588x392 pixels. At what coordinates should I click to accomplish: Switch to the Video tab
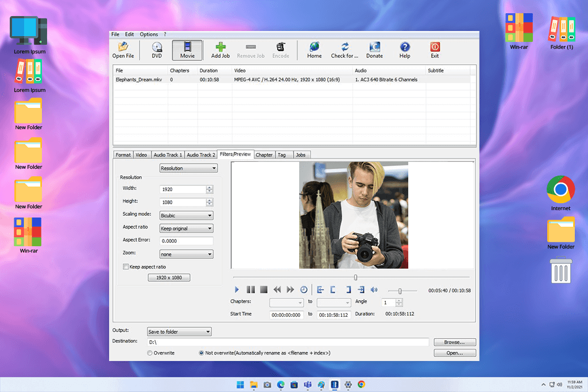[x=141, y=155]
